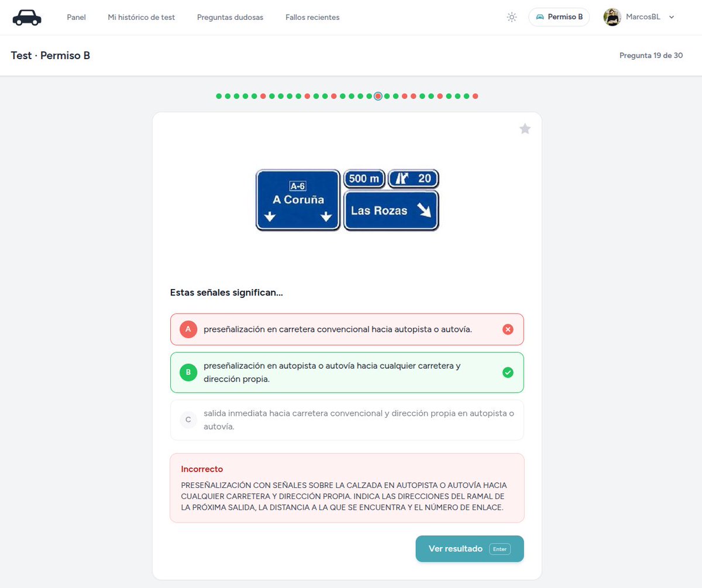The height and width of the screenshot is (588, 702).
Task: Open Mi histórico de test
Action: [x=142, y=18]
